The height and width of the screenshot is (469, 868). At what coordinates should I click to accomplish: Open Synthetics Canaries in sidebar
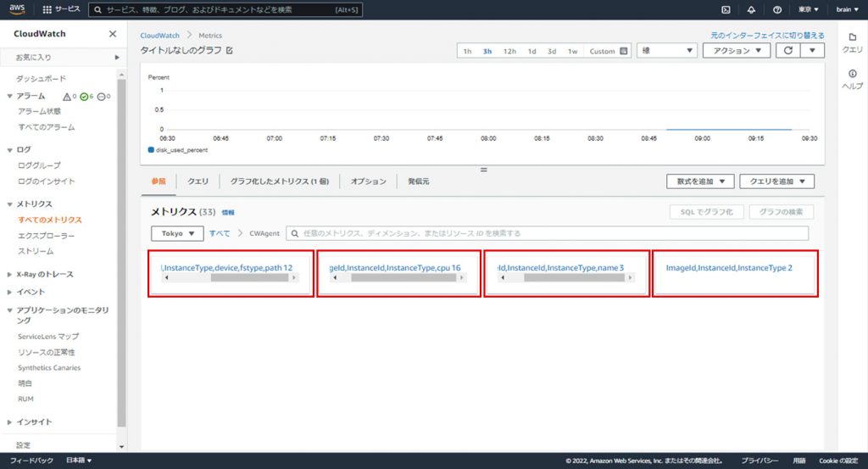49,368
